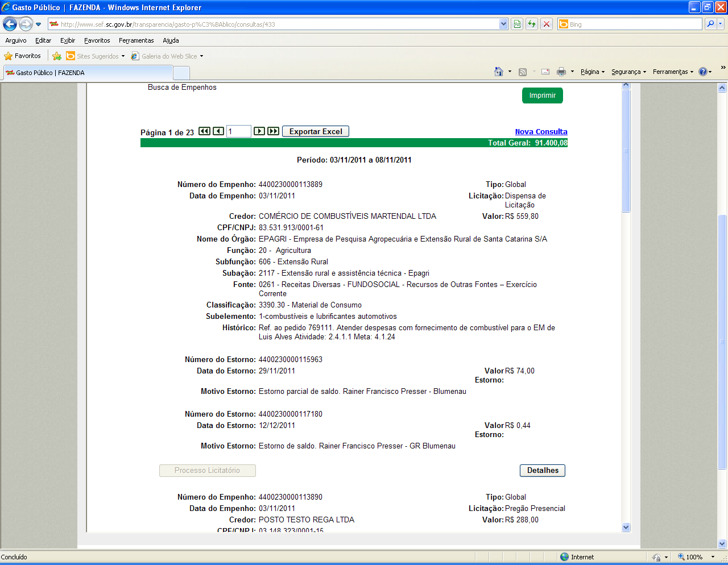Select empenho number 4400230000113889

pos(291,184)
